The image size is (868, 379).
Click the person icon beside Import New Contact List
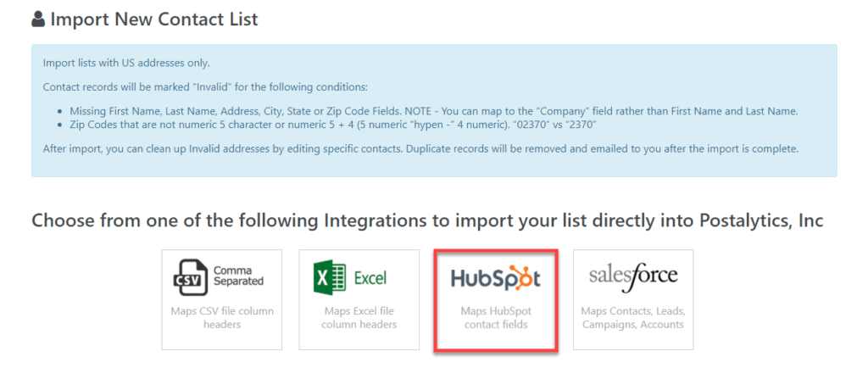pyautogui.click(x=38, y=20)
